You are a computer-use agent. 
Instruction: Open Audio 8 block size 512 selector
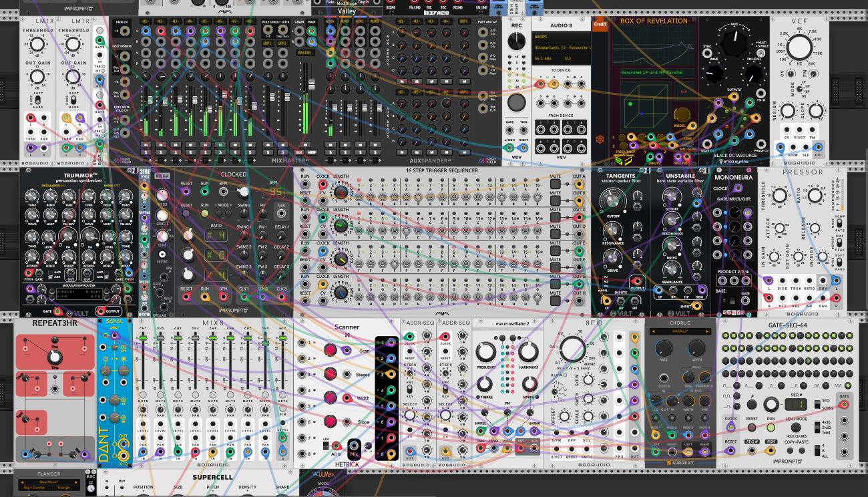[x=576, y=58]
